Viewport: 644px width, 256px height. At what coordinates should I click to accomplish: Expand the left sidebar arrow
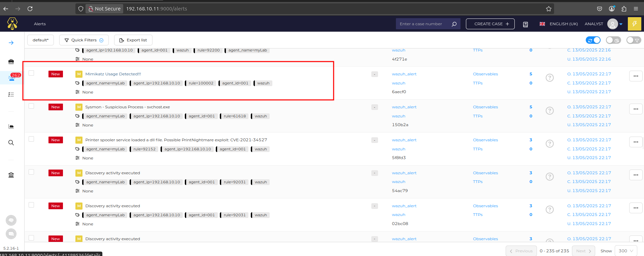click(x=11, y=43)
